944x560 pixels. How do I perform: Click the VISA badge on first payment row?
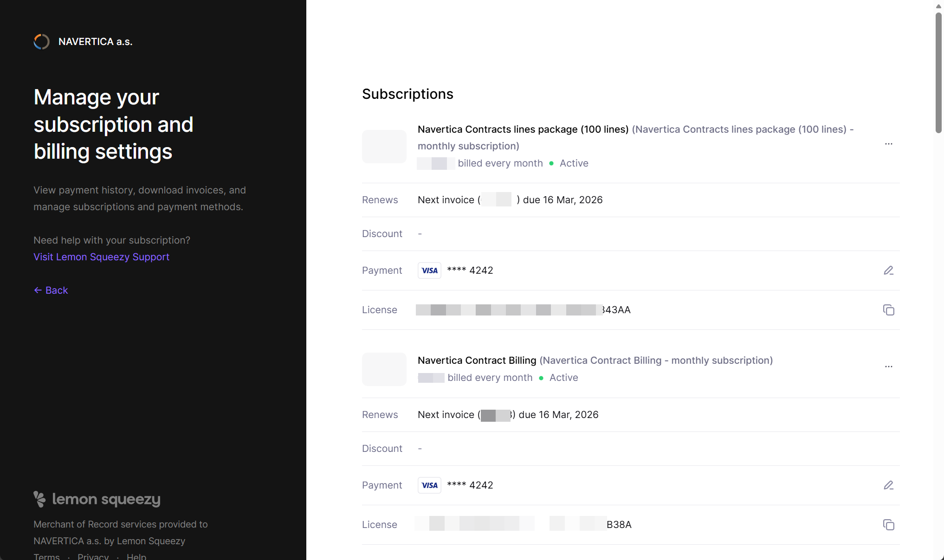(429, 270)
